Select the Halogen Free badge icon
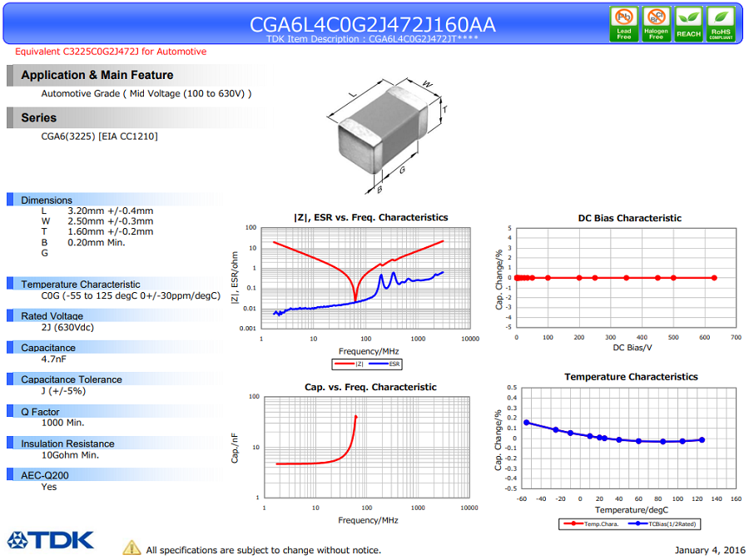The image size is (749, 560). [657, 24]
